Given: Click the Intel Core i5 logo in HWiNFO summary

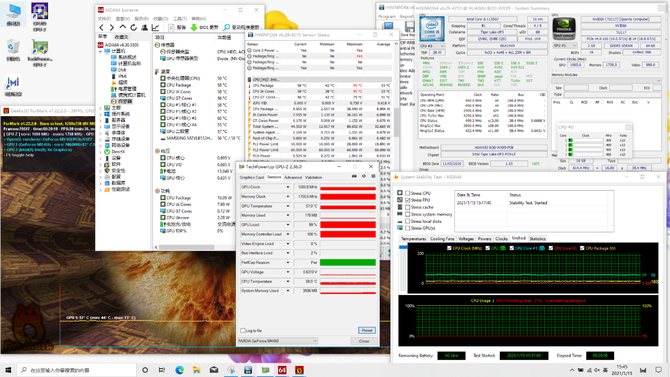Looking at the screenshot, I should (432, 29).
